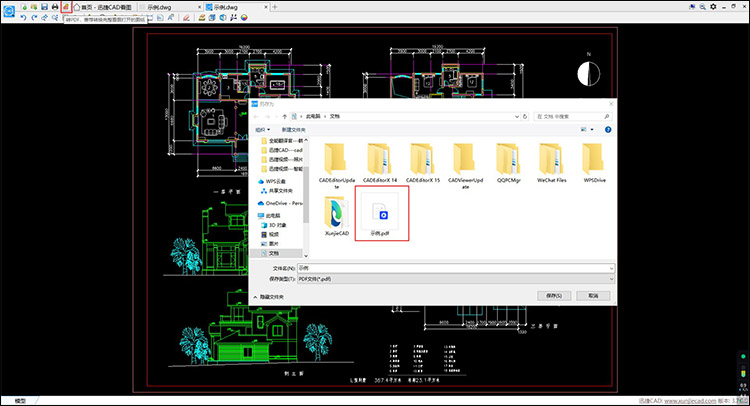The height and width of the screenshot is (406, 750).
Task: Open the settings gear in title bar
Action: (x=713, y=7)
